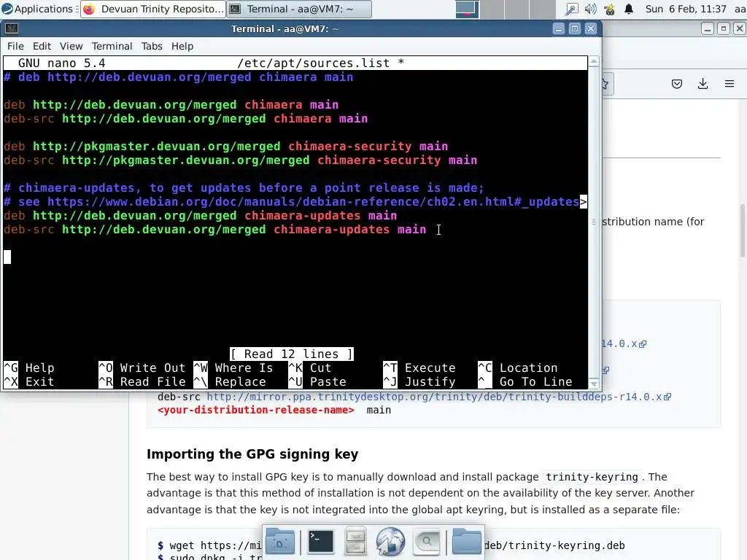The width and height of the screenshot is (747, 560).
Task: Click 'Read 12 lines' status message
Action: [292, 354]
